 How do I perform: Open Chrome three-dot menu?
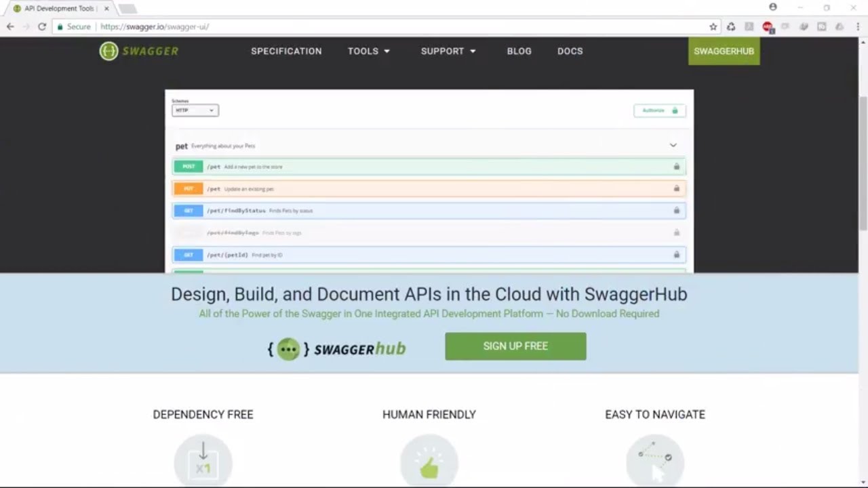[857, 26]
